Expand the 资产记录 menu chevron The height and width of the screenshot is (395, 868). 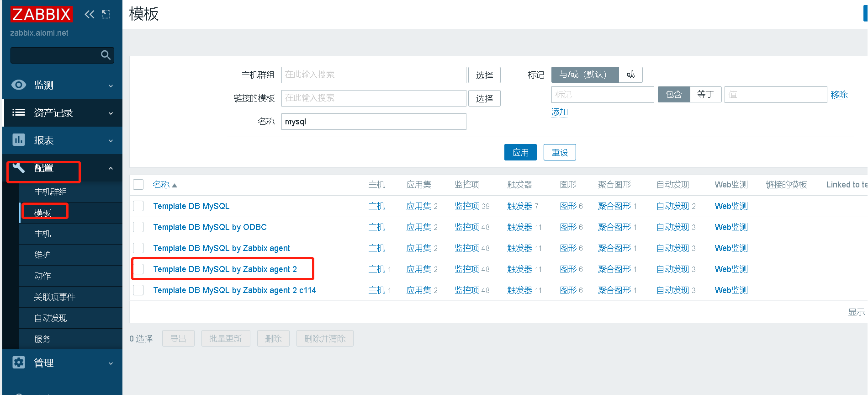[x=111, y=113]
